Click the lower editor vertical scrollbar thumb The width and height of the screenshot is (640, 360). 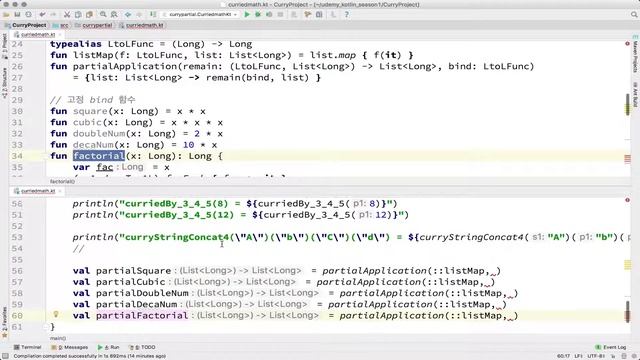tap(628, 311)
